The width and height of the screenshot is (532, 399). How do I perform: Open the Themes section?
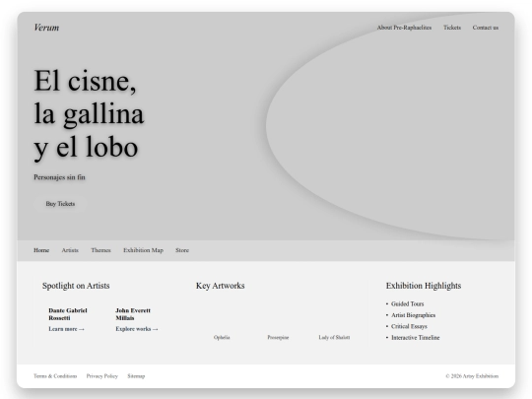pyautogui.click(x=100, y=250)
